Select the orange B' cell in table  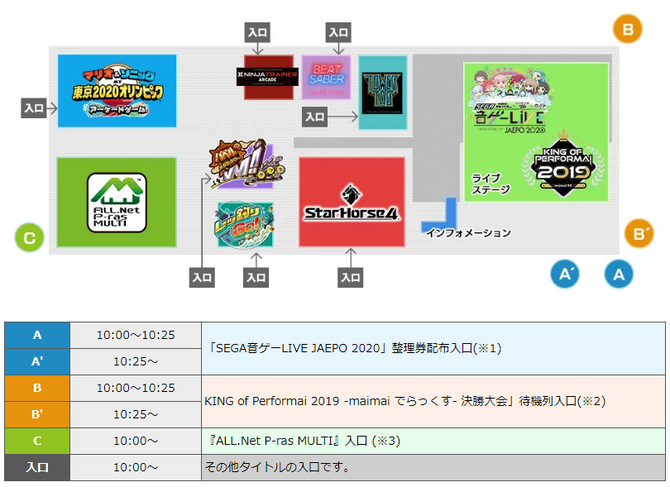pos(37,414)
